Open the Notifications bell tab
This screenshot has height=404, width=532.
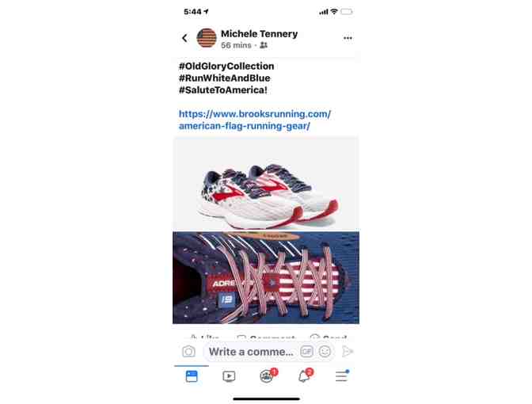pyautogui.click(x=305, y=375)
